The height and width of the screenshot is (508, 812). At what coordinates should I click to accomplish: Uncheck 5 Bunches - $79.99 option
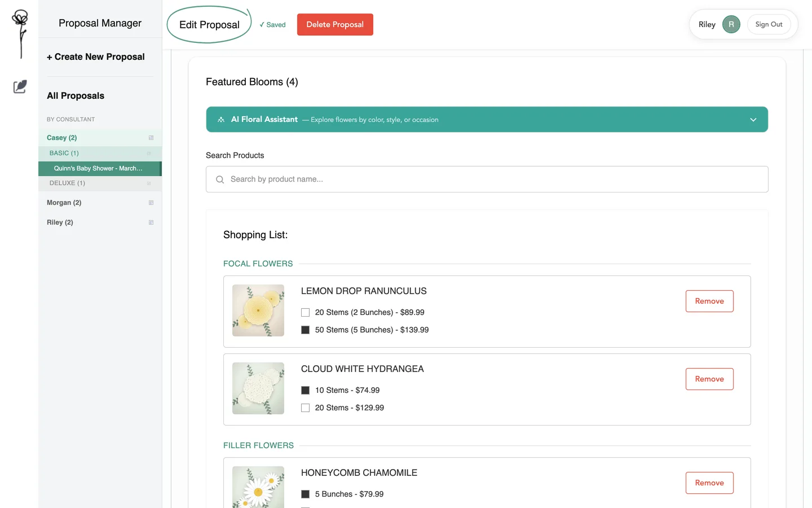[306, 494]
